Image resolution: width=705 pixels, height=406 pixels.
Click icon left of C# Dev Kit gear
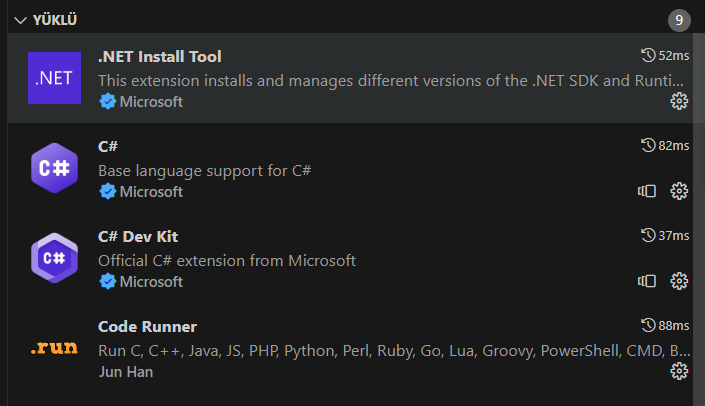pyautogui.click(x=647, y=281)
